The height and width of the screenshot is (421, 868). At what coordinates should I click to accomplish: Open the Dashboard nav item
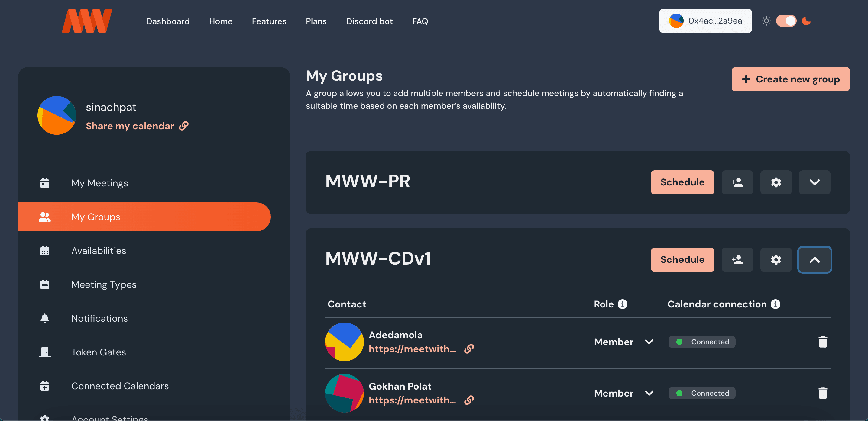click(168, 21)
